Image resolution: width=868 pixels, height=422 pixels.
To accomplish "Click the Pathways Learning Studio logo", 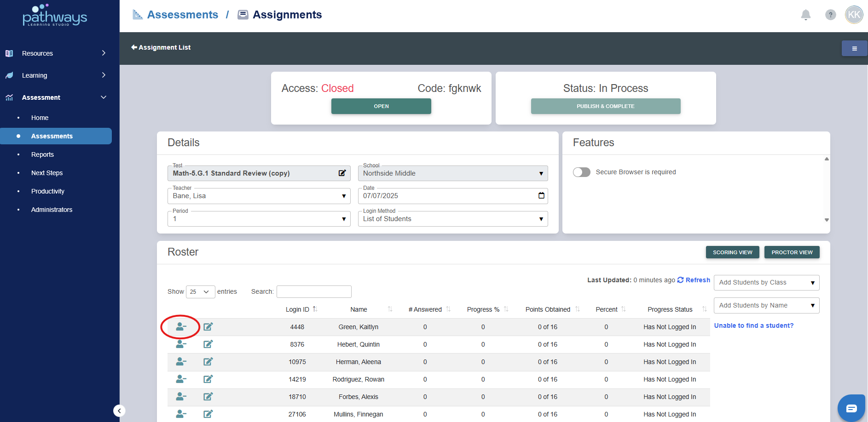I will tap(55, 15).
